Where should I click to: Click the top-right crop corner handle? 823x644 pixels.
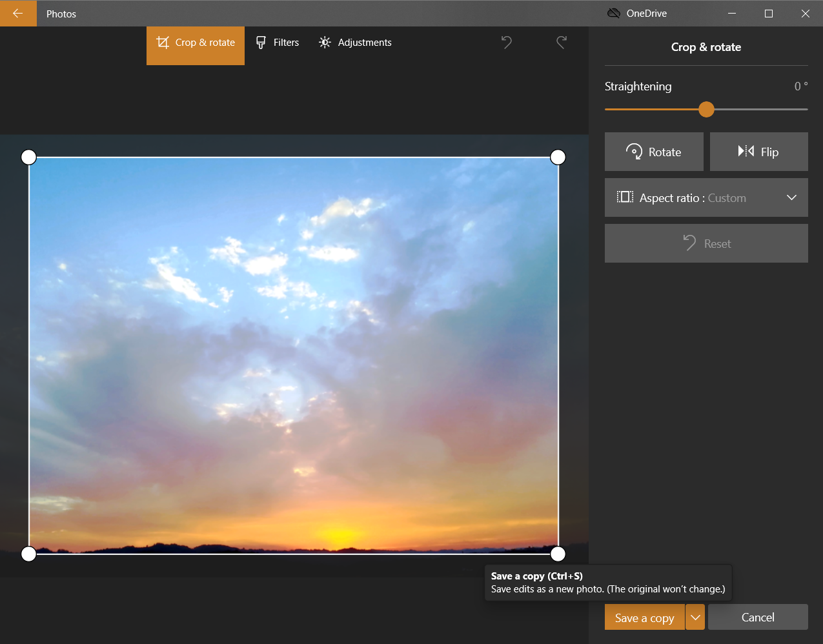tap(558, 157)
